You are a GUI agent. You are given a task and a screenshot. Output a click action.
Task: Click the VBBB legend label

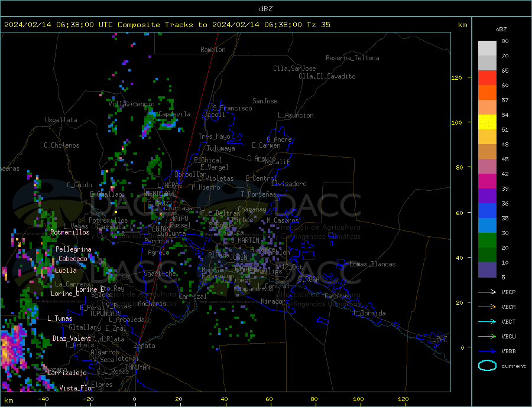(508, 351)
